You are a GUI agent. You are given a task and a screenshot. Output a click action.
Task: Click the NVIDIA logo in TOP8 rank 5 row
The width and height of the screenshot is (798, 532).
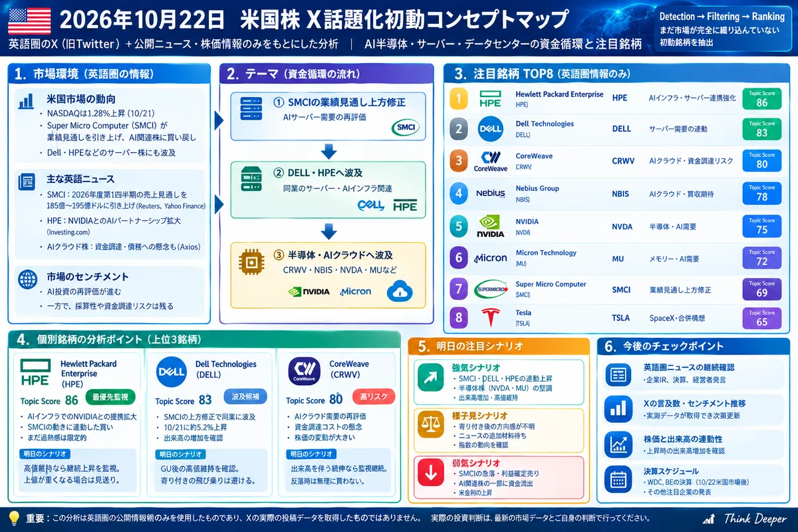490,225
